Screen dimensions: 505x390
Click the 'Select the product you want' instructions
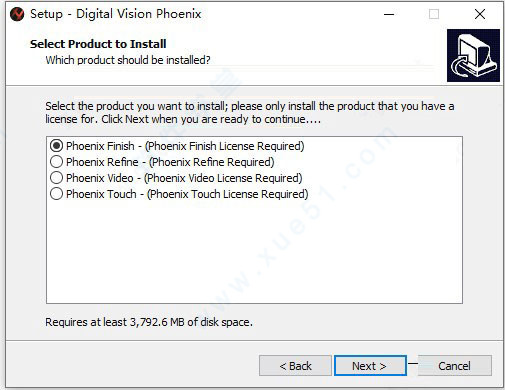click(x=250, y=113)
